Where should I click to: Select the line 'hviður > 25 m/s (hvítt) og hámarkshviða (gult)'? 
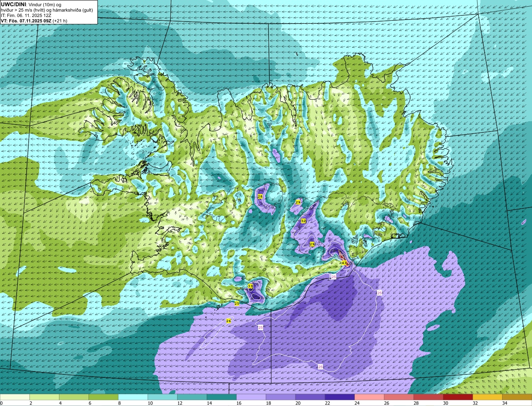pos(47,10)
